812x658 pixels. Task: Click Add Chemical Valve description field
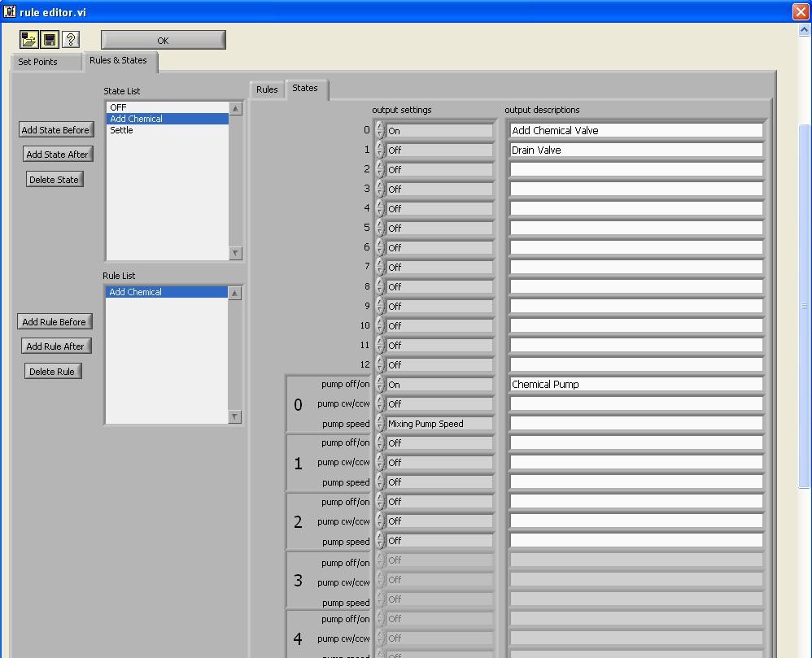click(636, 130)
